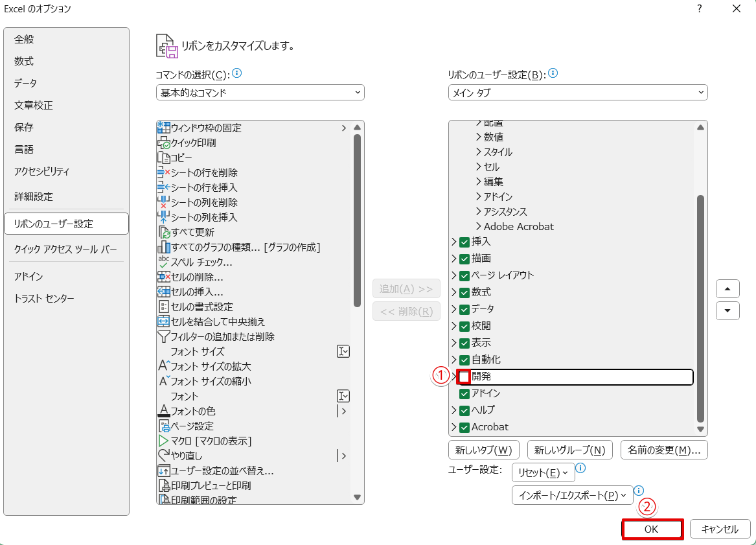Viewport: 756px width, 545px height.
Task: Click the command list scrollbar thumb
Action: (x=357, y=220)
